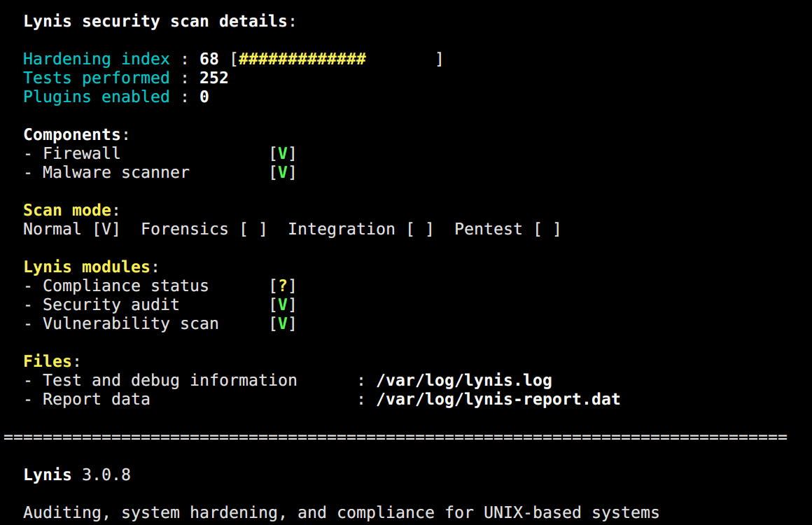812x525 pixels.
Task: Click the Compliance status [?] marker
Action: [x=283, y=286]
